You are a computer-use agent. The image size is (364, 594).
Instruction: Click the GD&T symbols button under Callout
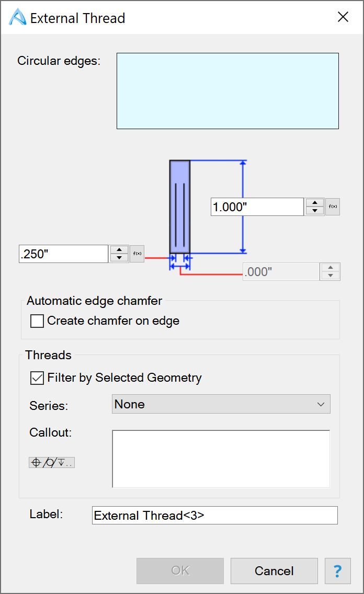(52, 463)
